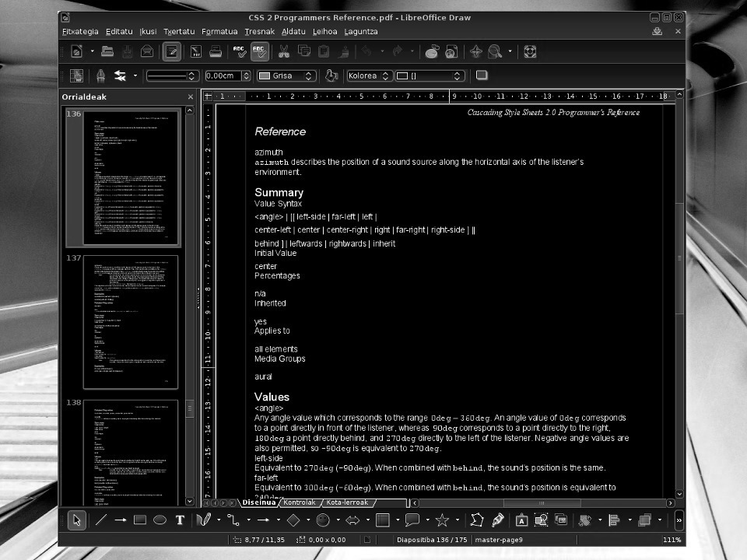Open the Alignment dropdown arrow
Image resolution: width=747 pixels, height=560 pixels.
click(630, 520)
